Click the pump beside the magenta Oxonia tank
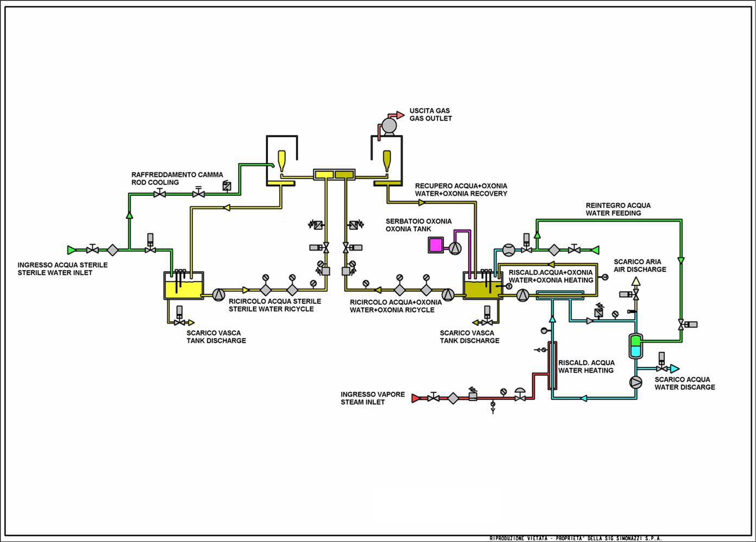Screen dimensions: 756x542 (x=455, y=248)
